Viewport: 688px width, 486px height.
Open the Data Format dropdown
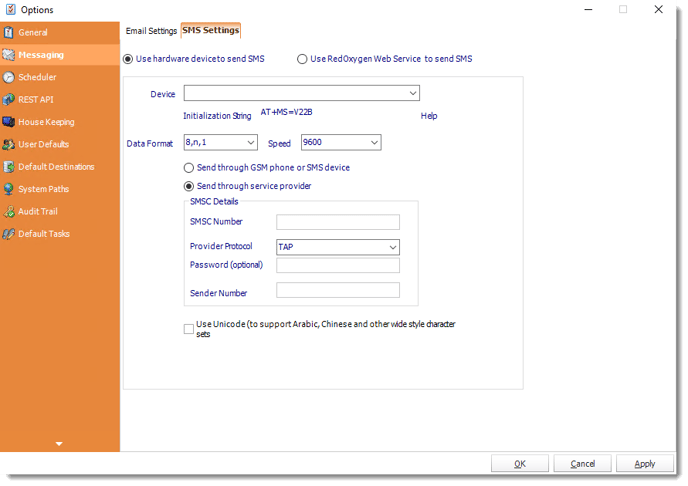221,143
